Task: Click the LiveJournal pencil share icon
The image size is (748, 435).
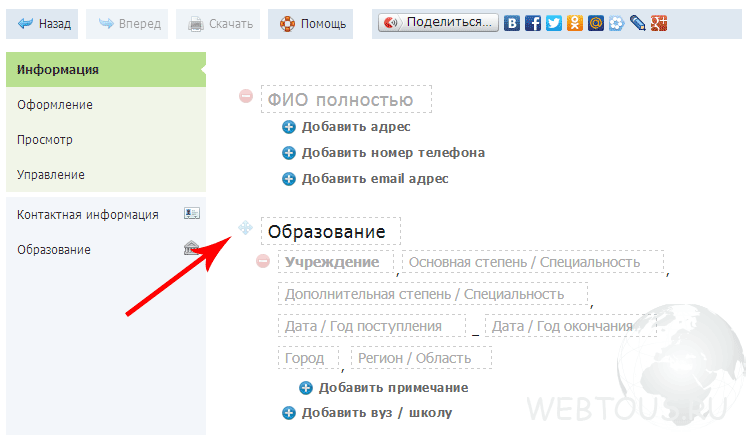Action: 638,23
